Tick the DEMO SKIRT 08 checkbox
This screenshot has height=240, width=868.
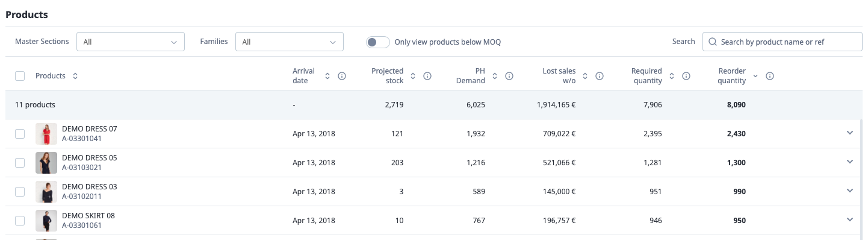[20, 221]
